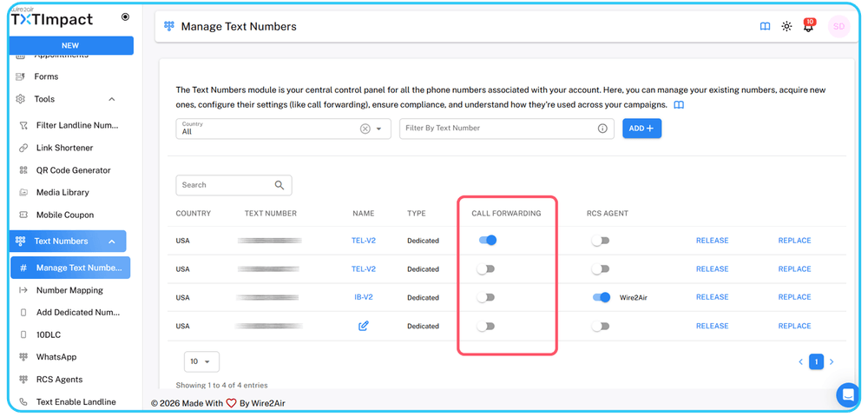Click RELEASE for the IB-V2 number

(712, 297)
